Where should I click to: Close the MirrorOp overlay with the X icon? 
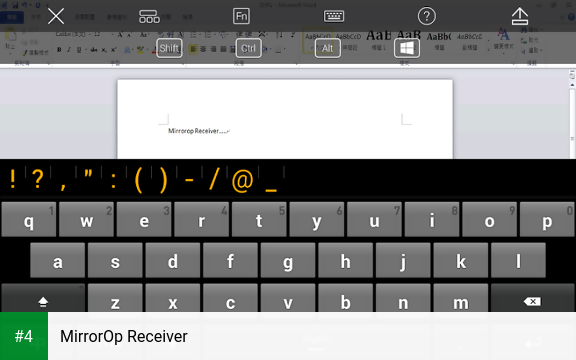56,17
